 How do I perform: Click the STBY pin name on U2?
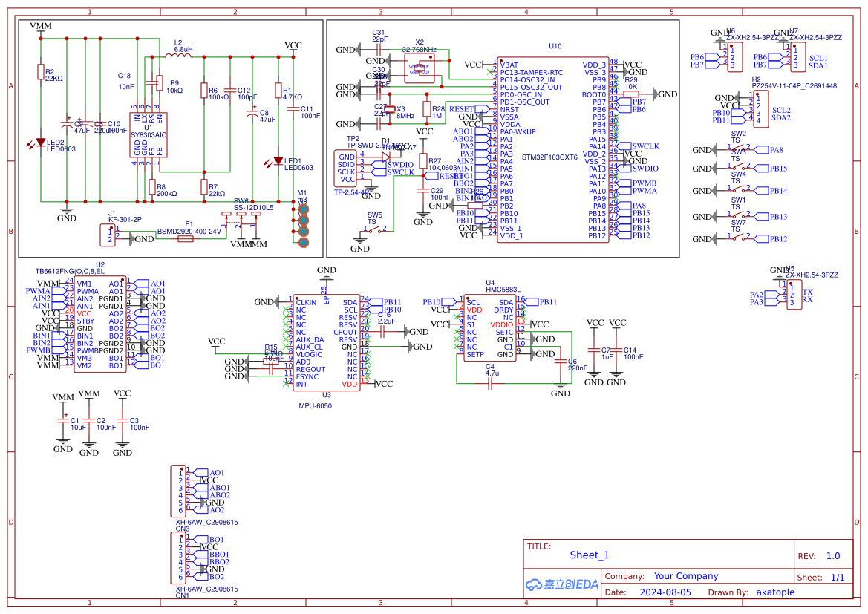(85, 321)
